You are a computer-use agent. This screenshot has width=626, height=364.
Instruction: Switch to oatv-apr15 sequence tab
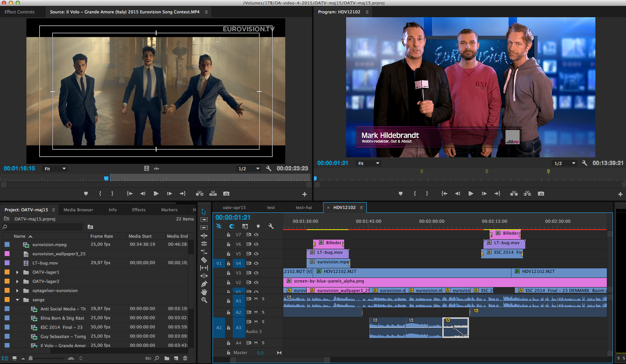coord(234,207)
